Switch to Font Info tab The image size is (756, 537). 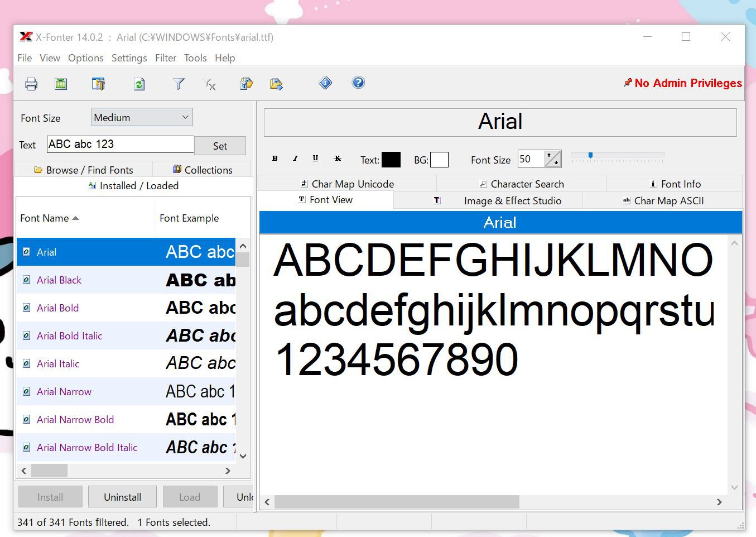[x=675, y=184]
